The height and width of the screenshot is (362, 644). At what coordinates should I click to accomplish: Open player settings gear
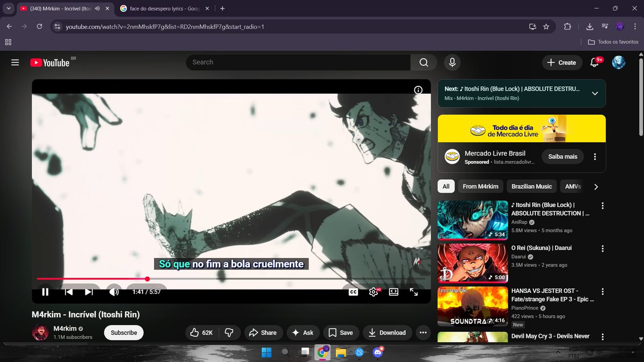tap(374, 292)
